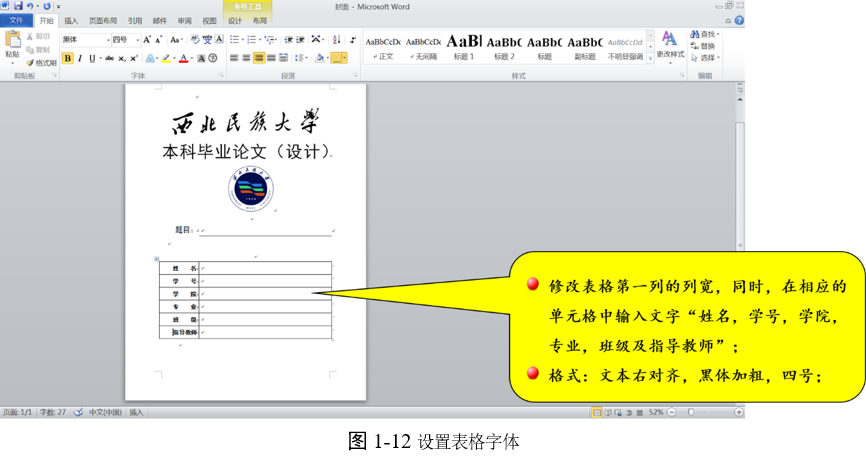Switch to print layout view
Viewport: 866px width, 466px height.
tap(596, 412)
